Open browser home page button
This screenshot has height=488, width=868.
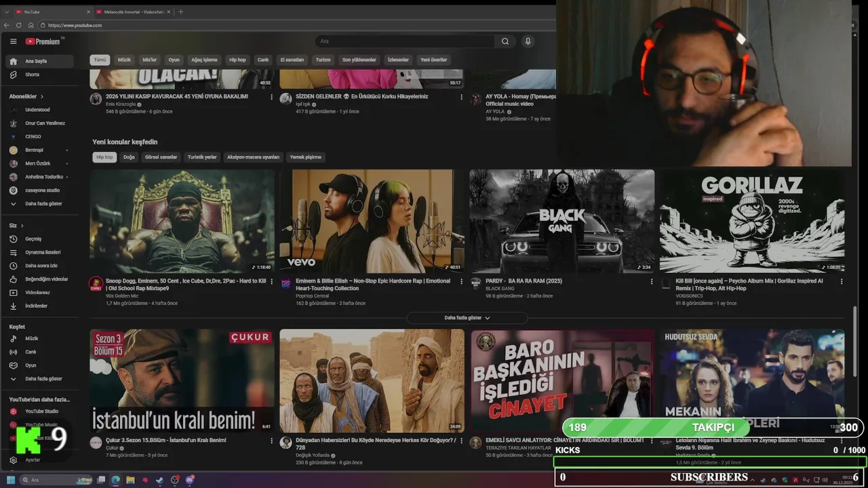coord(31,25)
